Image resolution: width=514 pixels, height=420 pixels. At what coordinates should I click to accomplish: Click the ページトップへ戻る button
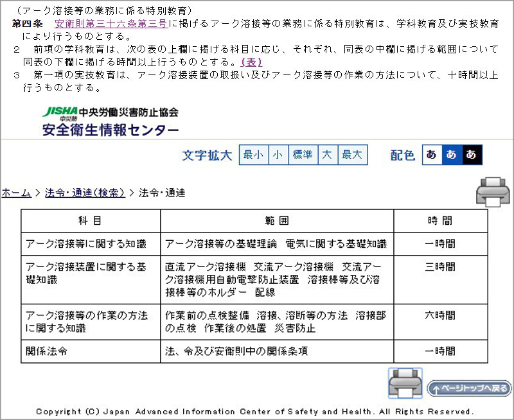469,389
